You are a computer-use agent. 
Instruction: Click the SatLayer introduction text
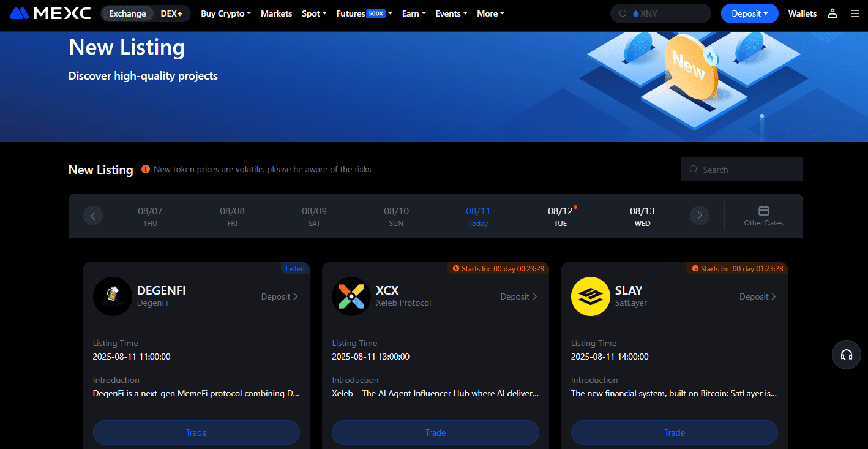click(675, 393)
